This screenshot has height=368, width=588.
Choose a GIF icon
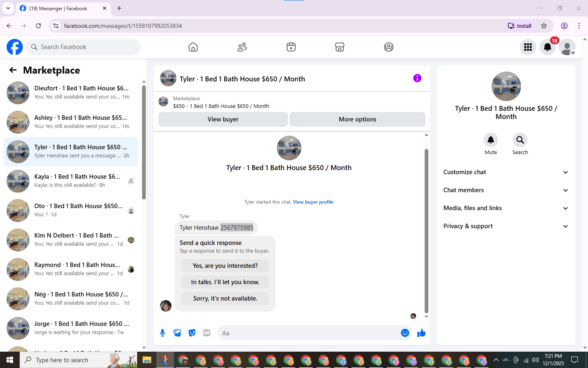pyautogui.click(x=207, y=333)
